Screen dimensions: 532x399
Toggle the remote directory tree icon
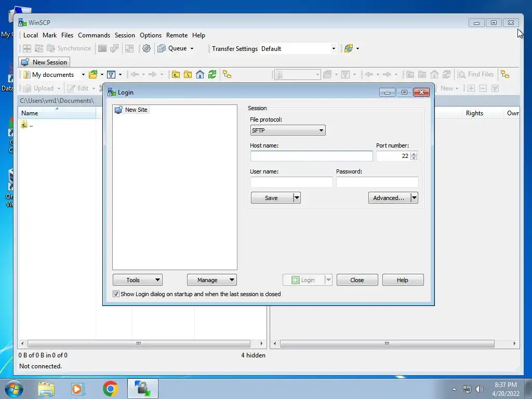pyautogui.click(x=505, y=75)
